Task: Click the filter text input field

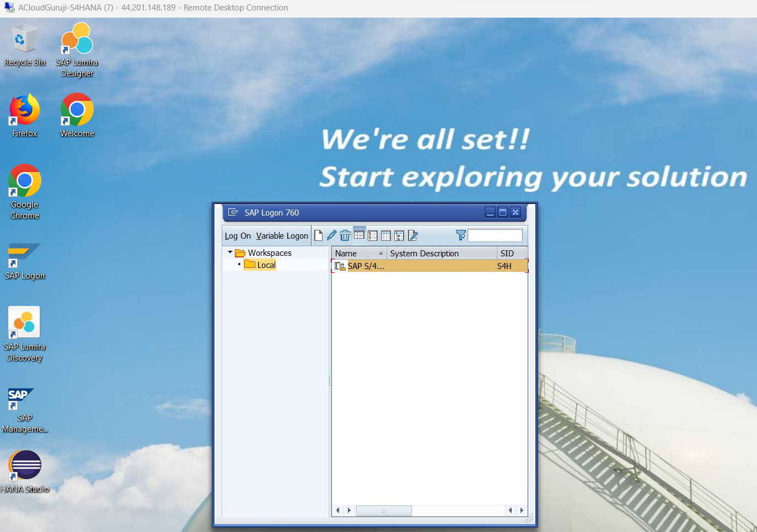Action: [495, 235]
